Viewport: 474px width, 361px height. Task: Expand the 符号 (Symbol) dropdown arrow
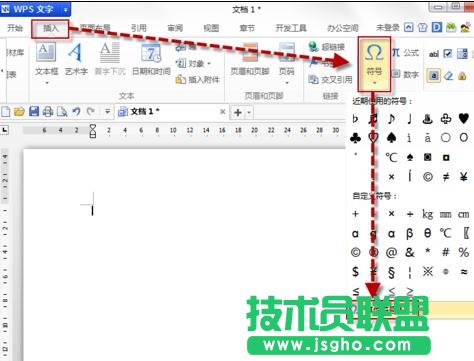pos(374,83)
